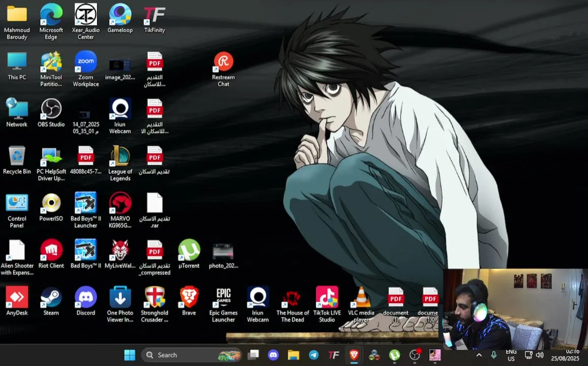This screenshot has height=366, width=588.
Task: Select the This PC desktop icon
Action: (17, 66)
